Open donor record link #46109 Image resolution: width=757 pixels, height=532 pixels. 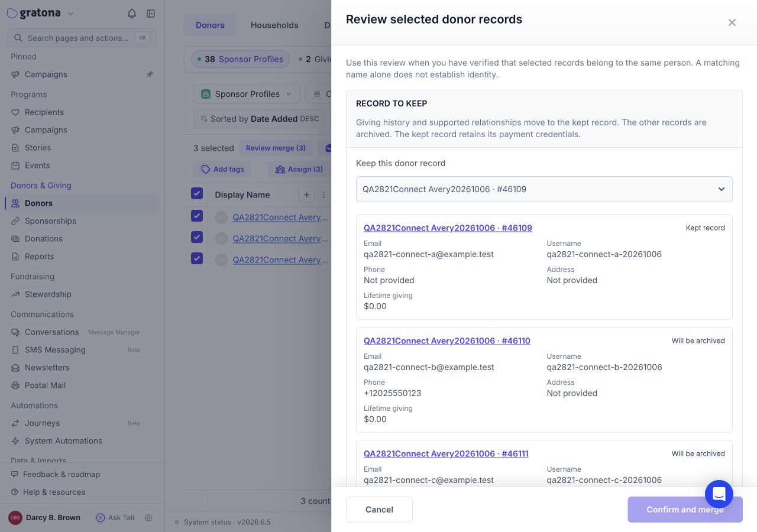(448, 228)
